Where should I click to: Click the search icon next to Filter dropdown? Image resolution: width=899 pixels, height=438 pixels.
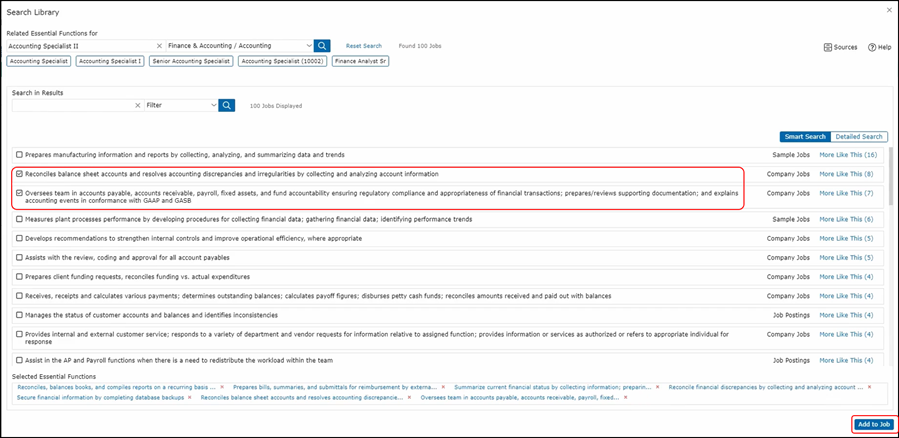pyautogui.click(x=227, y=105)
